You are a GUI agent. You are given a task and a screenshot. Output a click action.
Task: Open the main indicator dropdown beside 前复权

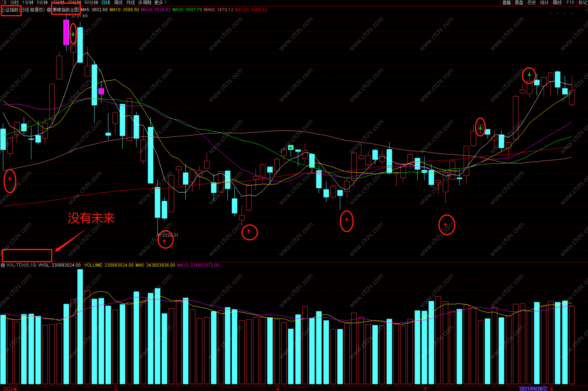click(x=49, y=10)
